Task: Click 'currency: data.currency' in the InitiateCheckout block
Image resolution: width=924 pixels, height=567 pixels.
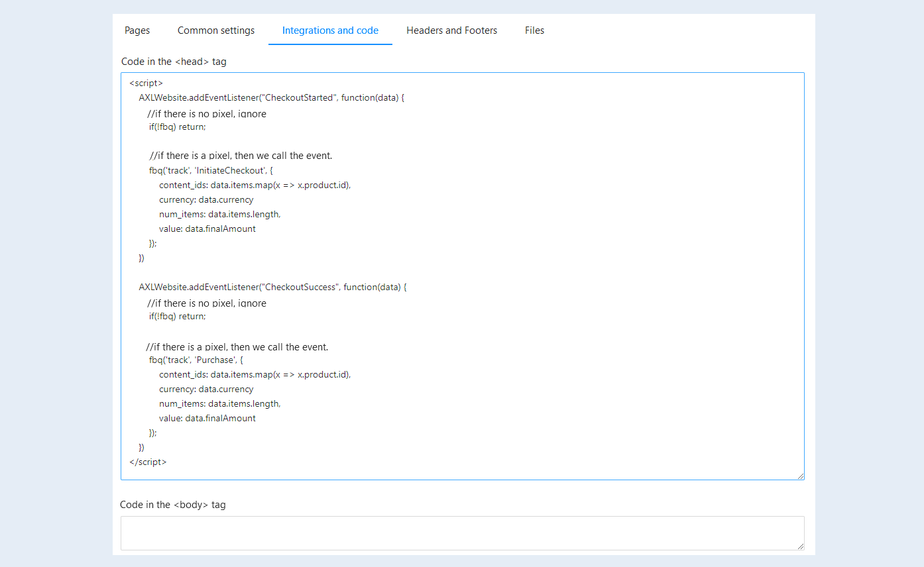Action: point(206,199)
